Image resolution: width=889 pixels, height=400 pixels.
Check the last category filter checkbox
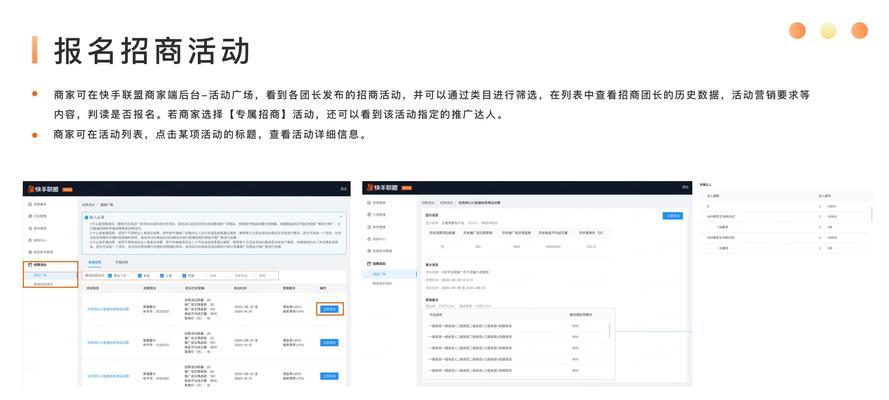tap(256, 276)
